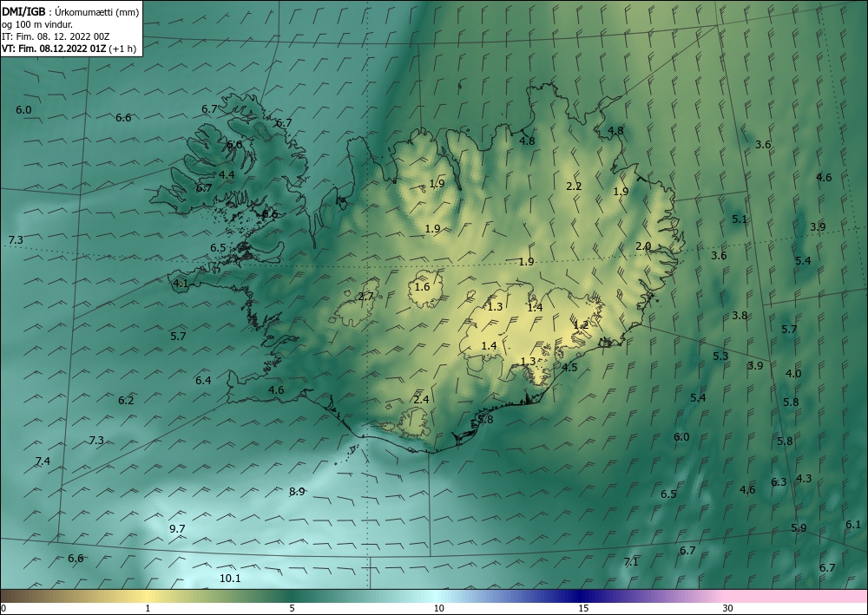
Task: Click the color scale label 1
Action: click(148, 608)
